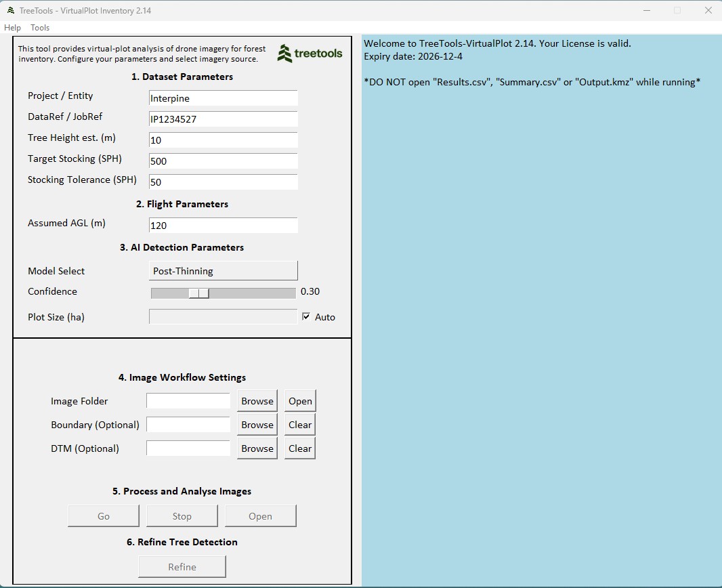Open the Model Select Post-Thinning dropdown
This screenshot has height=588, width=722.
pos(223,270)
